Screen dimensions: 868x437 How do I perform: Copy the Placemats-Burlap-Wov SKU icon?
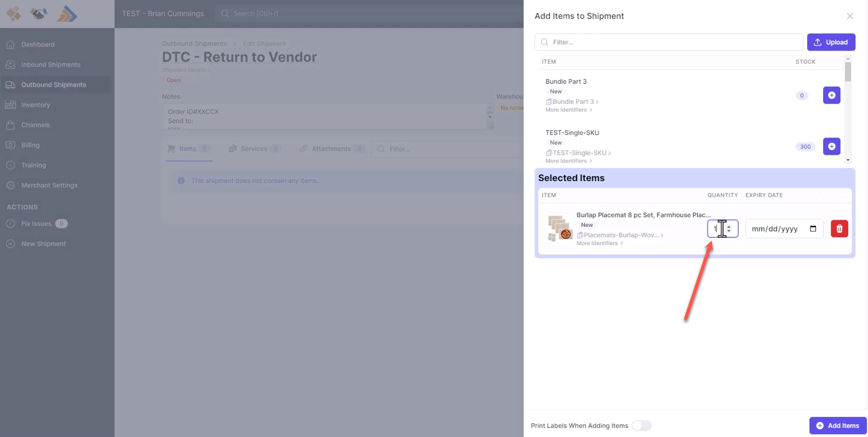click(580, 235)
